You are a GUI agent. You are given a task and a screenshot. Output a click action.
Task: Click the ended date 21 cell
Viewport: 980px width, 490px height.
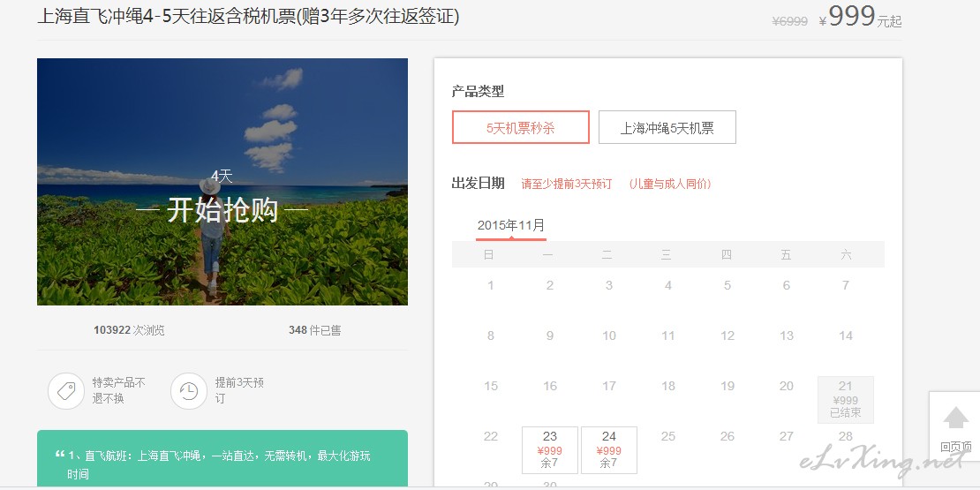[846, 399]
